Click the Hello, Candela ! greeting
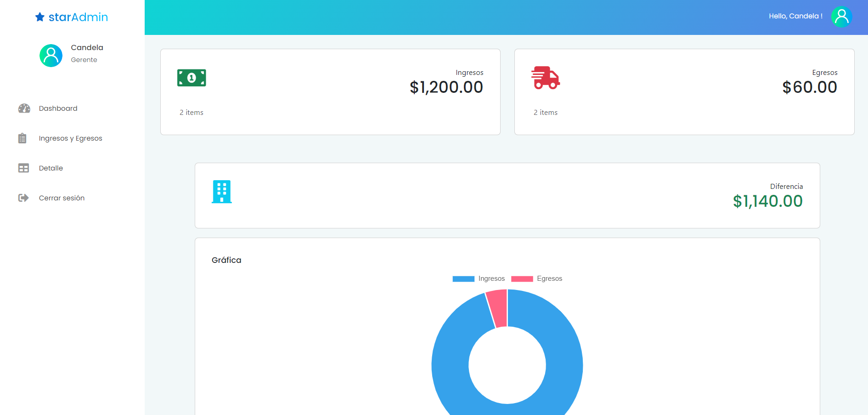 796,16
